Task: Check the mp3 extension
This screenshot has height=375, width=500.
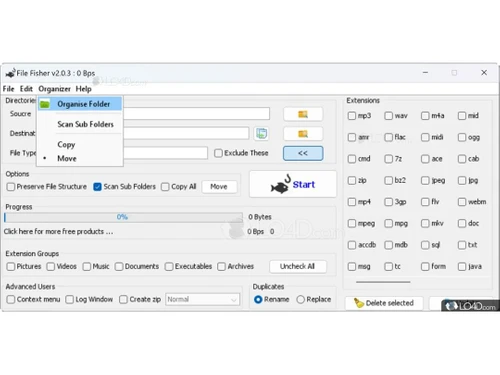Action: point(352,116)
